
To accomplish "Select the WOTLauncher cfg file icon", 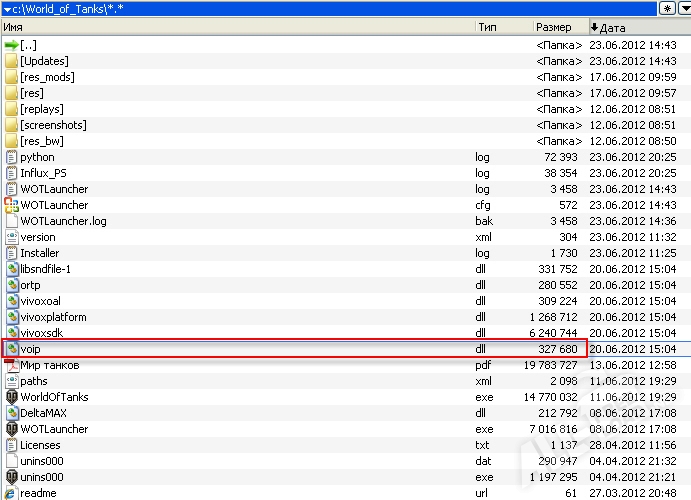I will (x=11, y=205).
